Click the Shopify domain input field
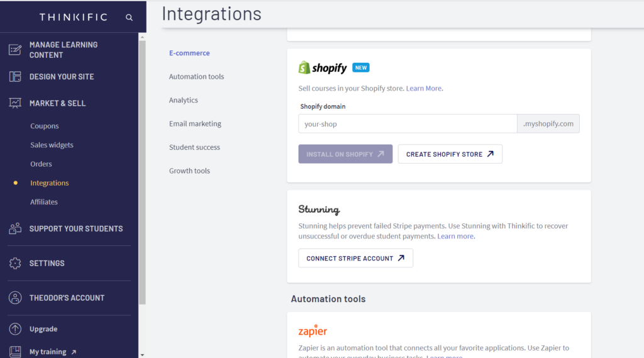 tap(408, 124)
